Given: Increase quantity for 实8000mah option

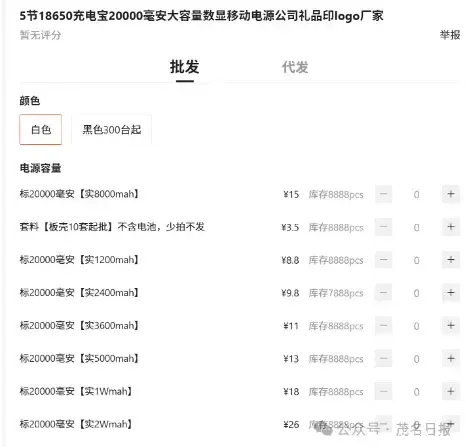Looking at the screenshot, I should [451, 194].
